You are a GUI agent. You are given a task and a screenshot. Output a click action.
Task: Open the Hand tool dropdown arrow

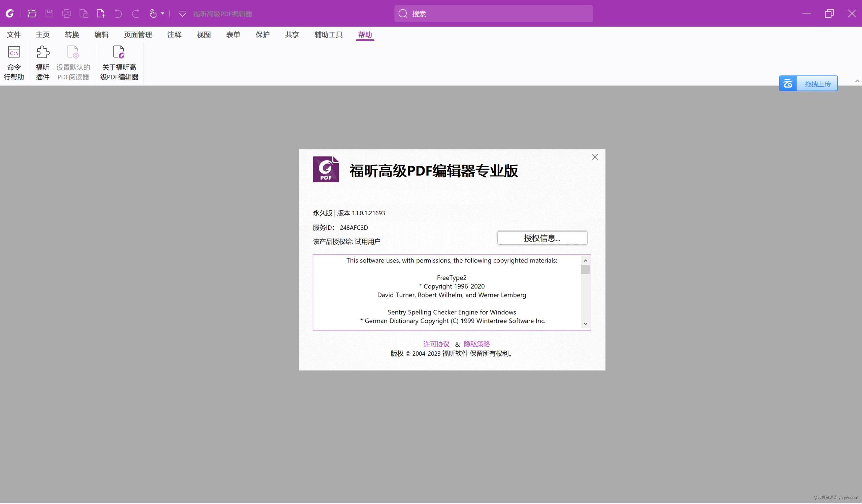click(163, 13)
